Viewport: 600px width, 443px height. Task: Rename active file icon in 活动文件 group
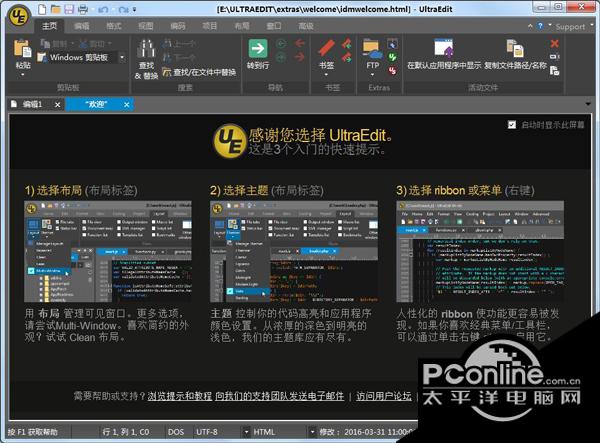(x=554, y=57)
